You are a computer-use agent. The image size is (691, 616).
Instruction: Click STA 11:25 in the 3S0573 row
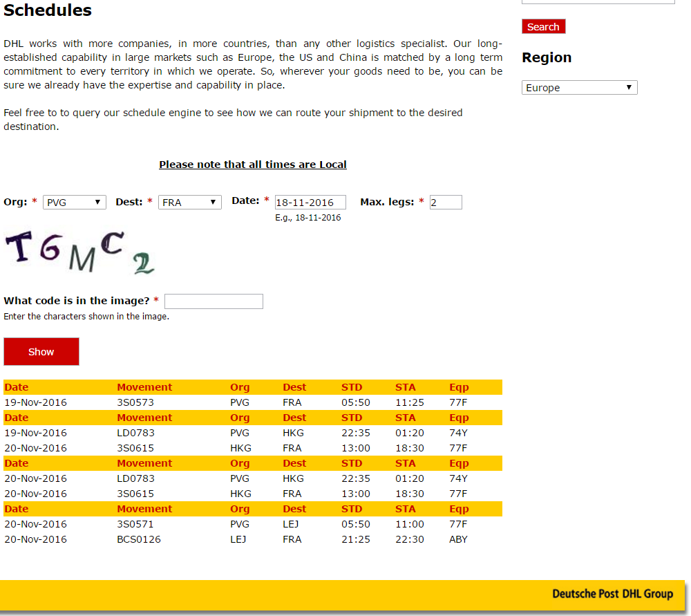(409, 402)
